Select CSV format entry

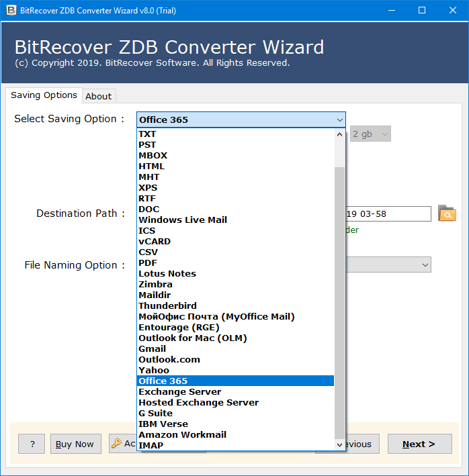tap(235, 252)
